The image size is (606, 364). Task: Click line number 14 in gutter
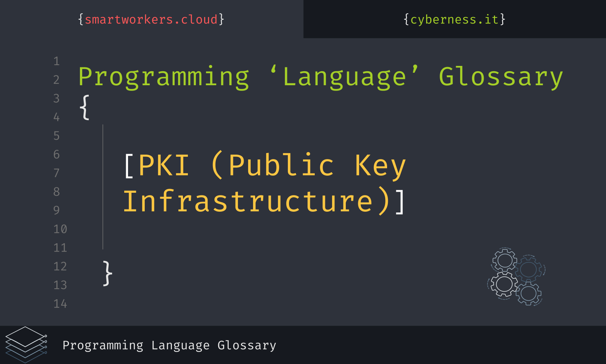(x=60, y=304)
